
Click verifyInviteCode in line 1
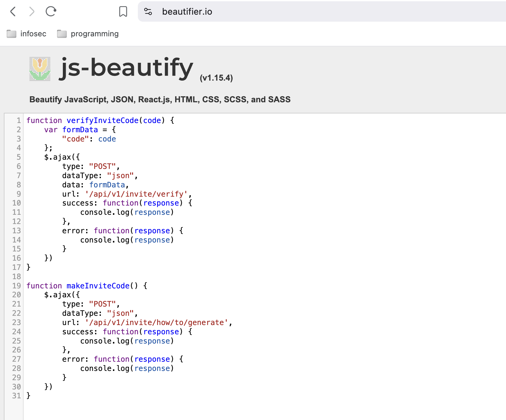(102, 120)
